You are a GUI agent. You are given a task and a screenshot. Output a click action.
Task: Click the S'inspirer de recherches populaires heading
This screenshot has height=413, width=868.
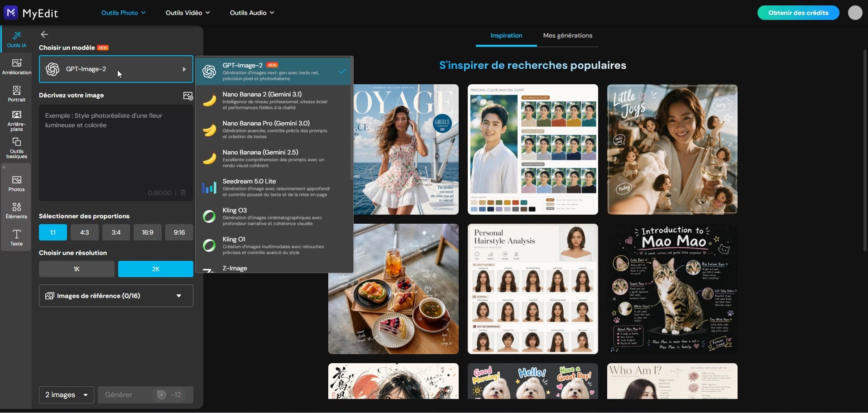coord(533,65)
